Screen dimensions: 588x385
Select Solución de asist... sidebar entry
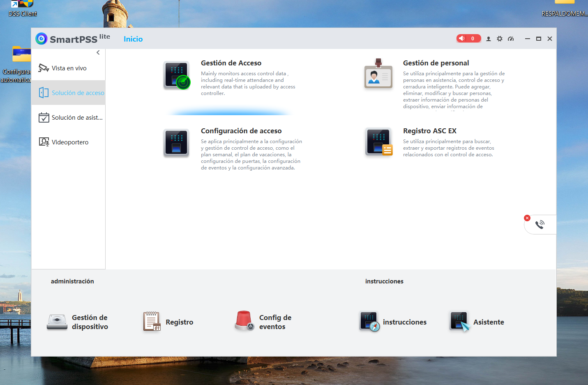(x=68, y=118)
